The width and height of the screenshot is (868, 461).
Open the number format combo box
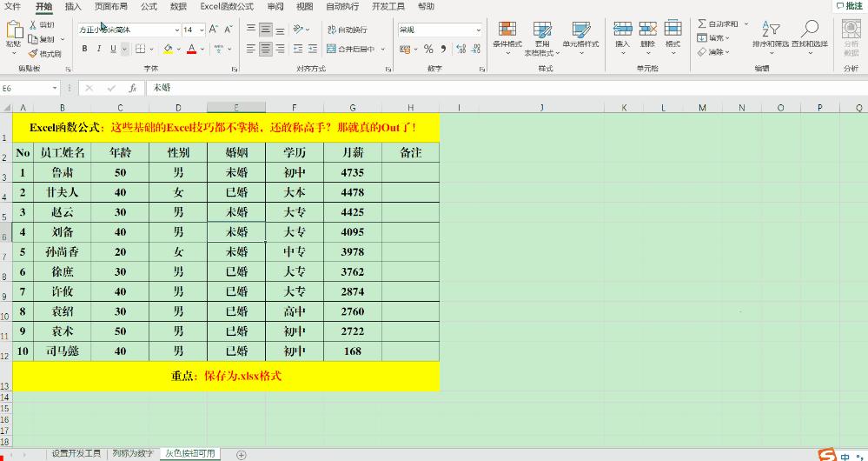pyautogui.click(x=441, y=30)
